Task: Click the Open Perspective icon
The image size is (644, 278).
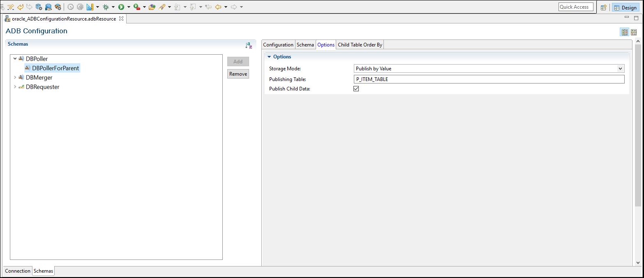Action: [x=603, y=7]
